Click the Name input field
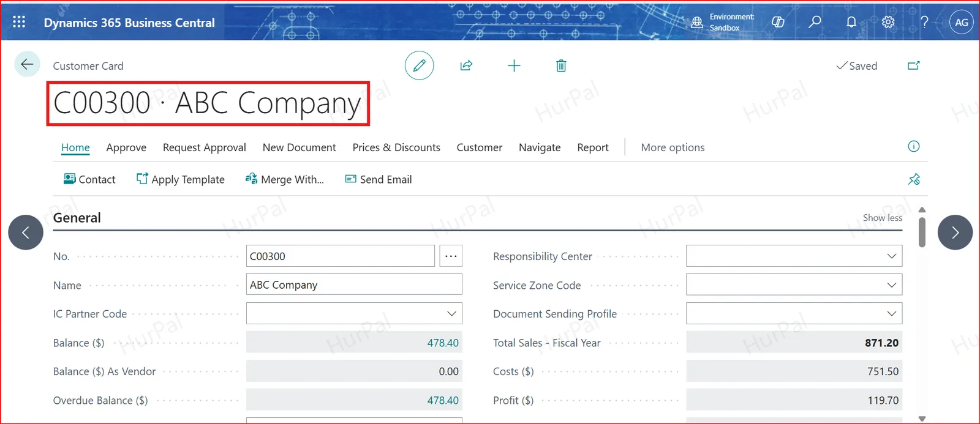This screenshot has width=980, height=424. (x=354, y=285)
